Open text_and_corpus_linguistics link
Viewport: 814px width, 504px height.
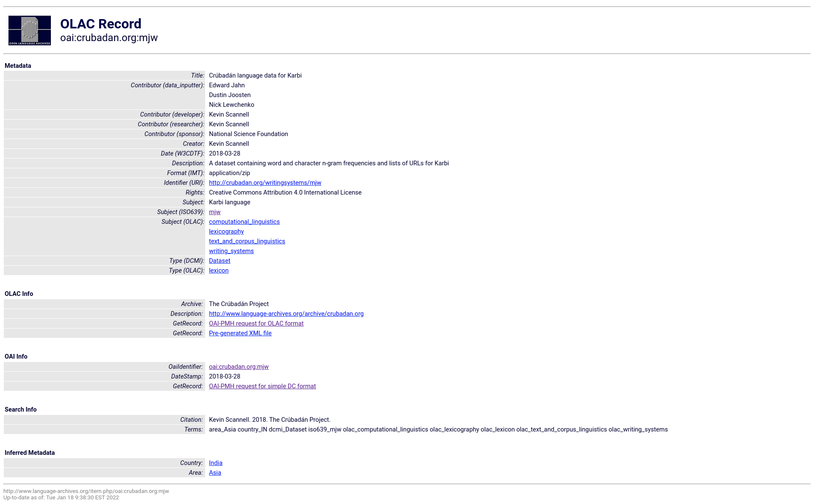pos(247,241)
